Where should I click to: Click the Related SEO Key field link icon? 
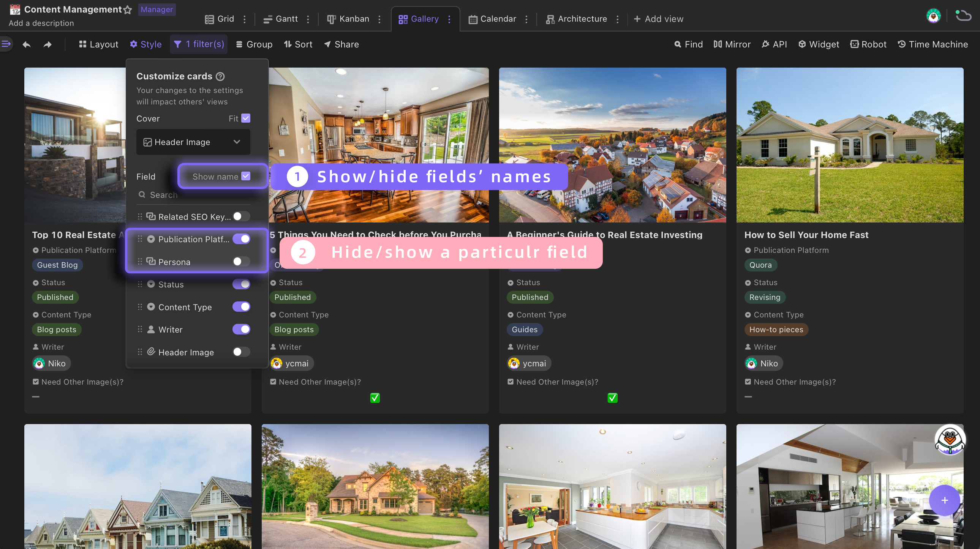pyautogui.click(x=151, y=216)
